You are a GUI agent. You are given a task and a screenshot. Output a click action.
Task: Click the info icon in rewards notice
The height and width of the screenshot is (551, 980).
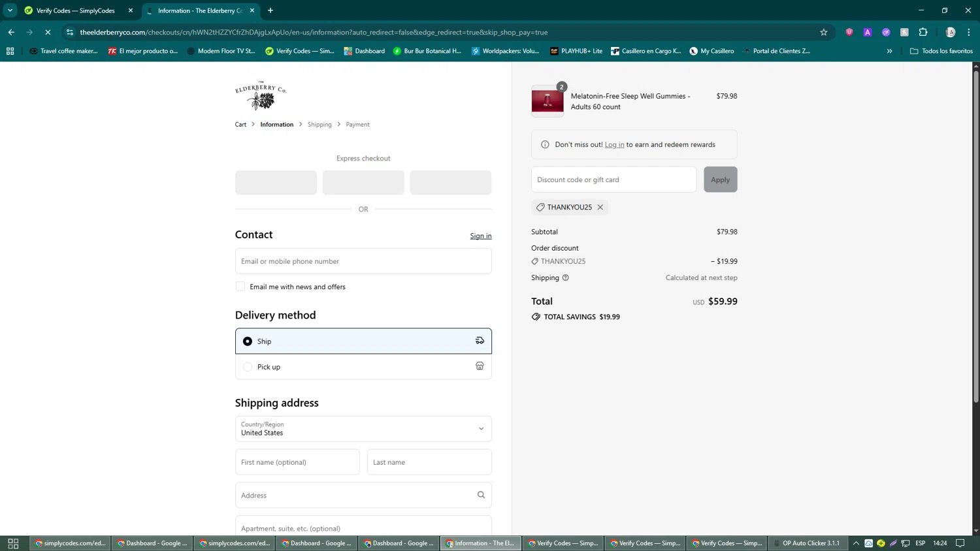545,144
